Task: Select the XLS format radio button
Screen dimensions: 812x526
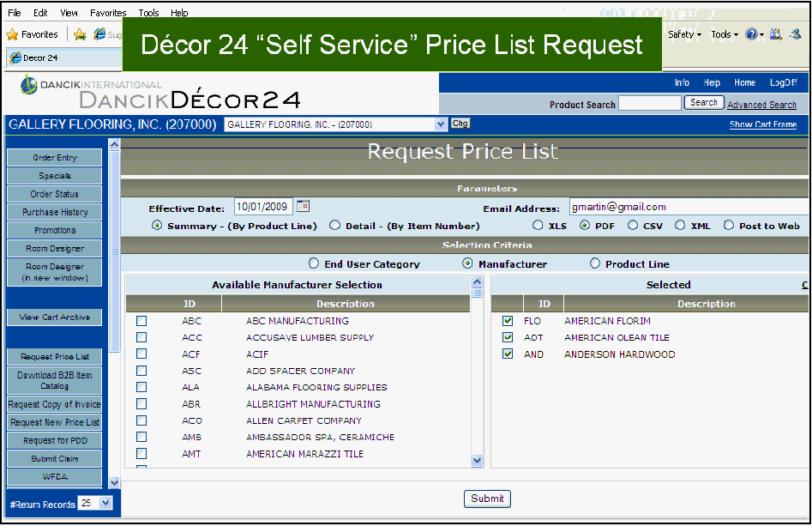Action: (538, 226)
